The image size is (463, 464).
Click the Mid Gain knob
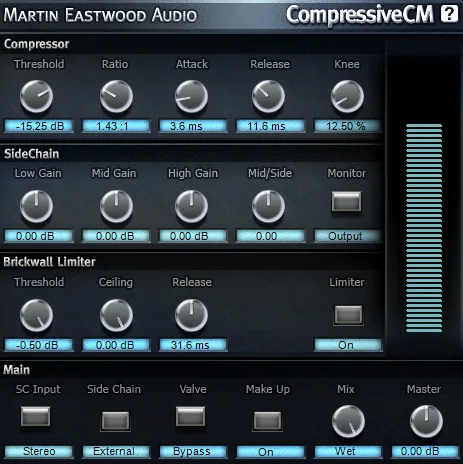(116, 207)
